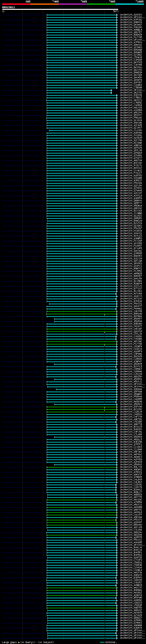
Task: Select the BB915011 query label
Action: [8, 8]
